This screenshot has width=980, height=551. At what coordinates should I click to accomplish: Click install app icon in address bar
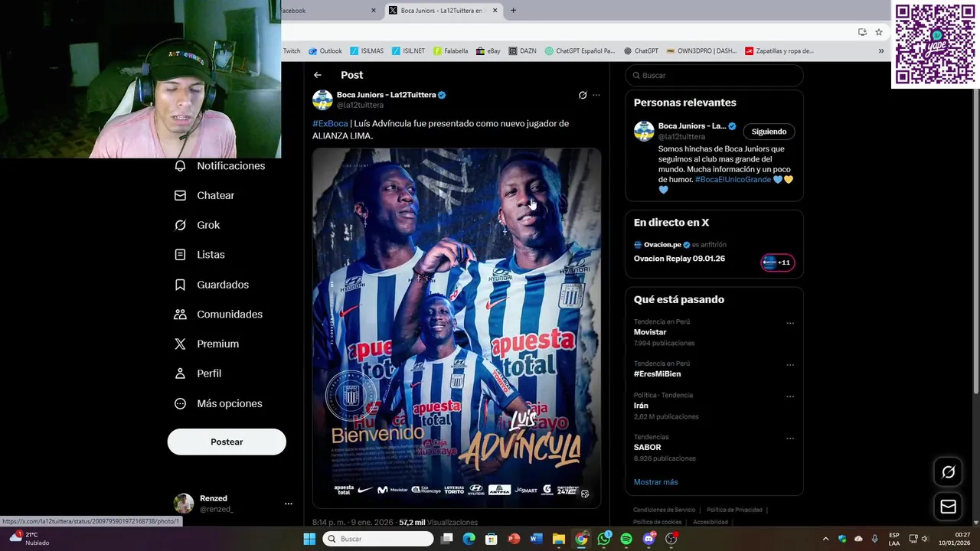click(x=862, y=32)
